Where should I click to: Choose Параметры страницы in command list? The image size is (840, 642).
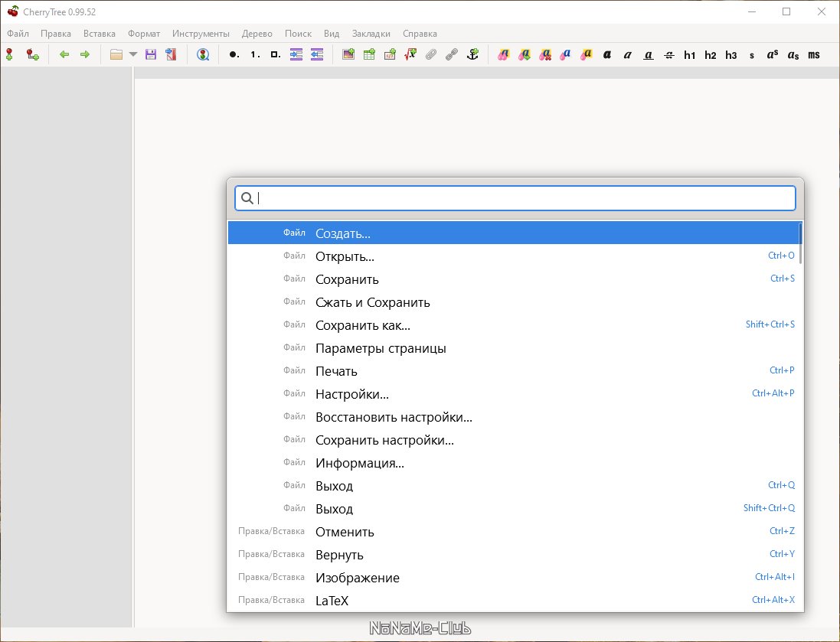381,348
